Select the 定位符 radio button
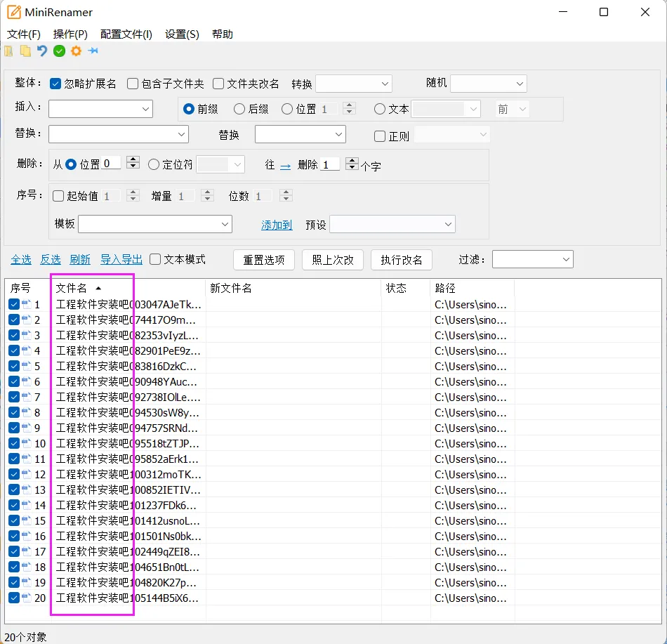 pos(154,164)
